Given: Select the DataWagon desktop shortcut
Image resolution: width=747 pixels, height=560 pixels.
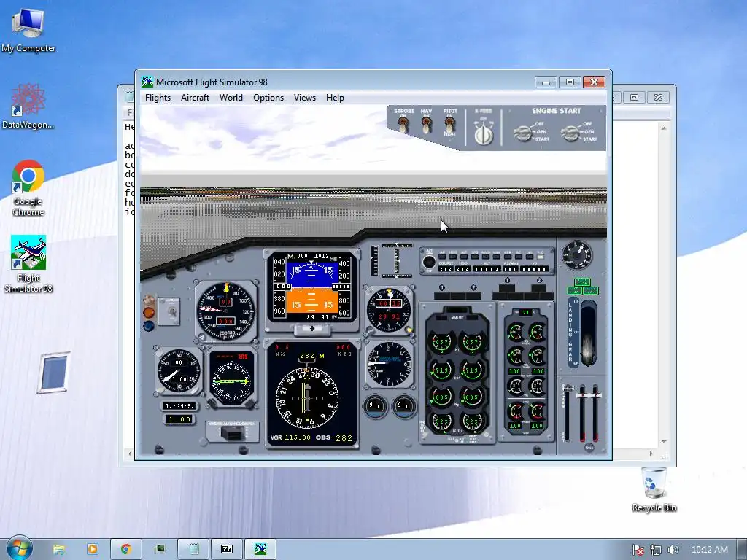Looking at the screenshot, I should tap(28, 106).
